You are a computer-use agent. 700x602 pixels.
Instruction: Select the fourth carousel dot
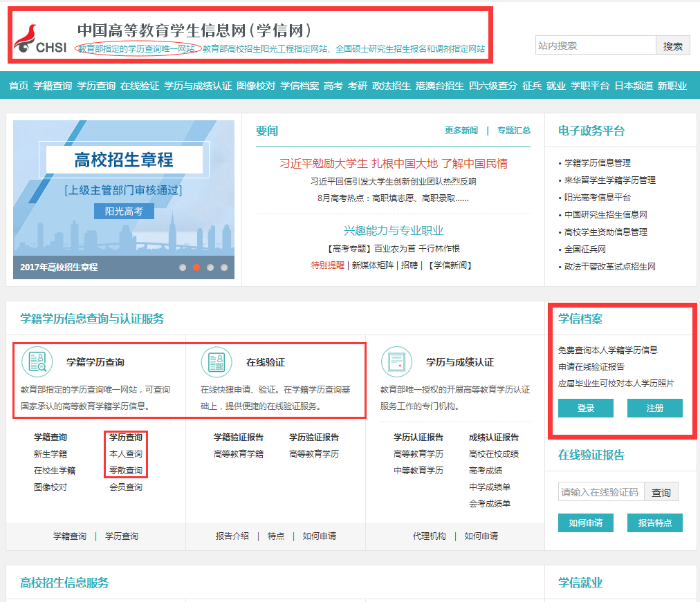224,267
